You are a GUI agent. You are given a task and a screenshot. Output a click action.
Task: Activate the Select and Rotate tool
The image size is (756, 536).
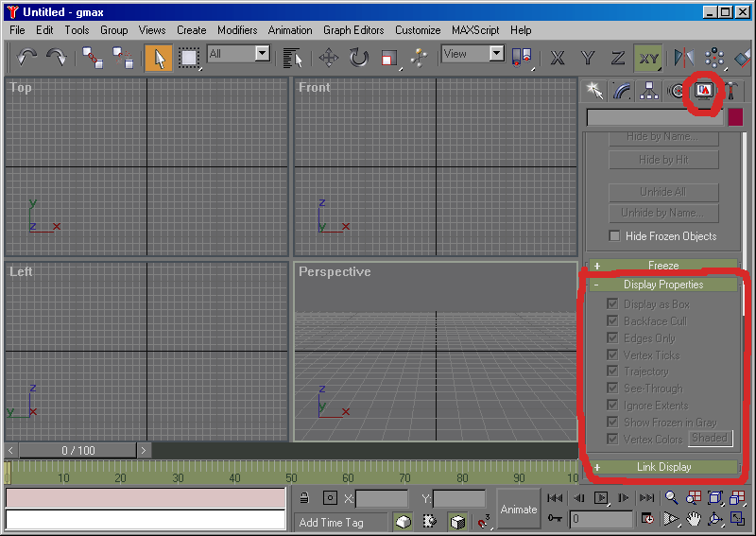(359, 58)
